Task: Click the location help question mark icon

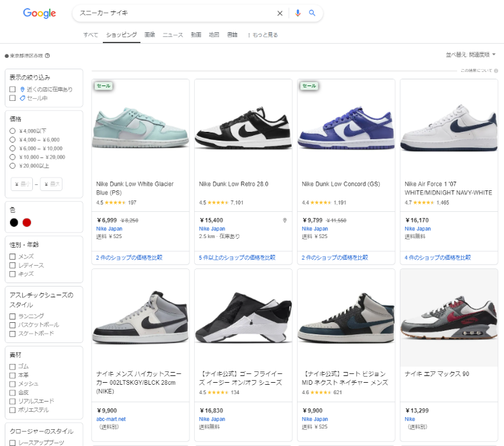Action: tap(47, 56)
